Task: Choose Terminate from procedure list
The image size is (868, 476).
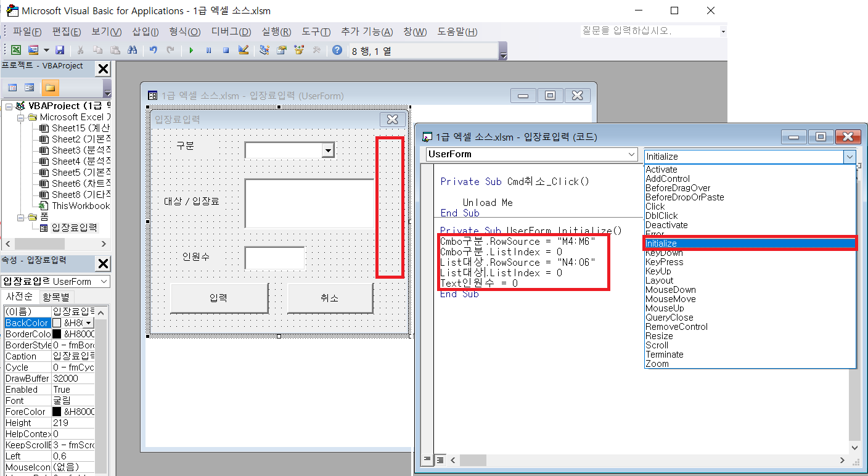Action: (664, 355)
